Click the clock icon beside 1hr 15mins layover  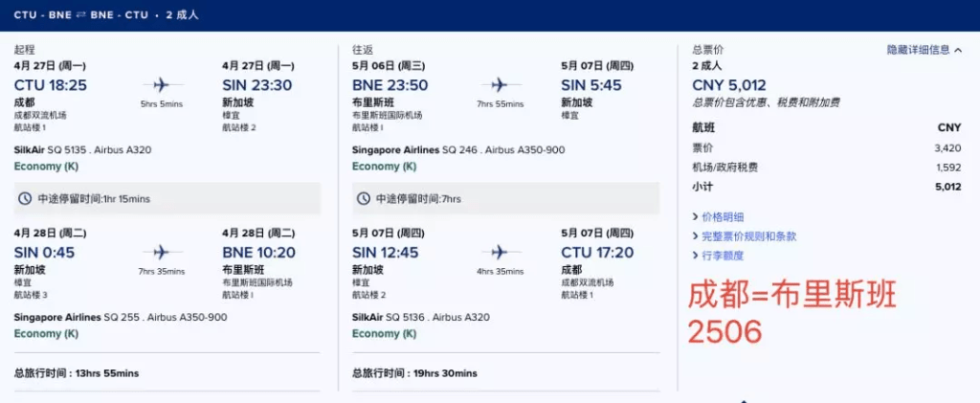(x=25, y=198)
